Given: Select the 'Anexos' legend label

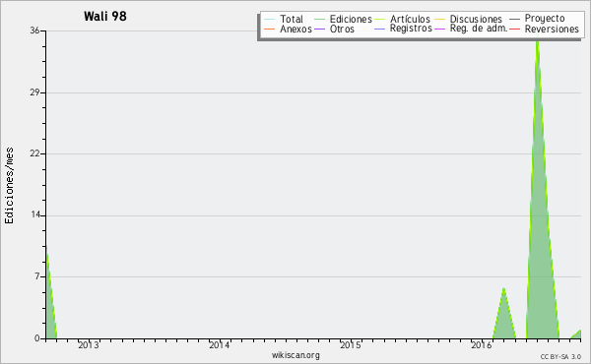Looking at the screenshot, I should [295, 29].
